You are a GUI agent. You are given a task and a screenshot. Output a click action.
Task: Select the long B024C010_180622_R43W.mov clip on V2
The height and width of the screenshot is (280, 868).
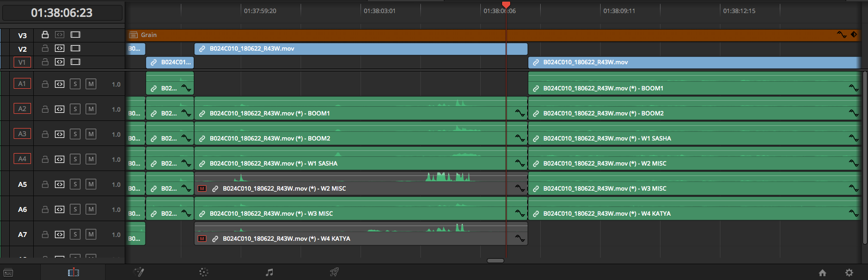coord(360,48)
